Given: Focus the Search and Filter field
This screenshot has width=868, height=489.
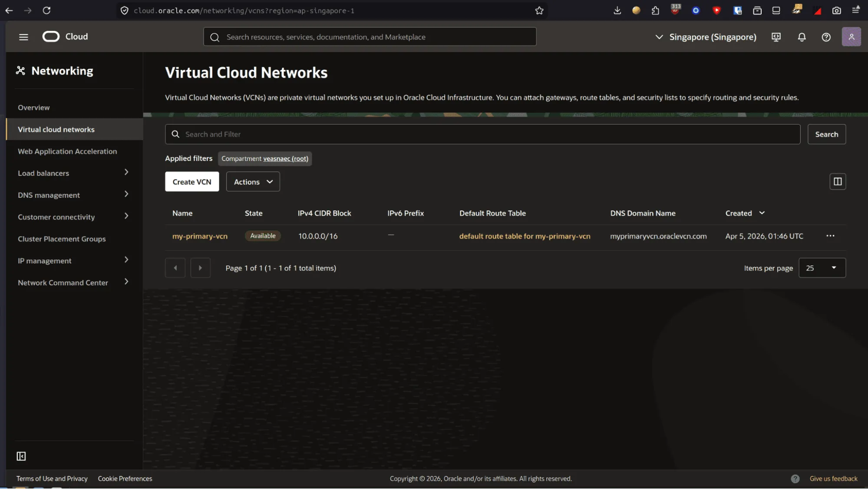Looking at the screenshot, I should pos(482,134).
